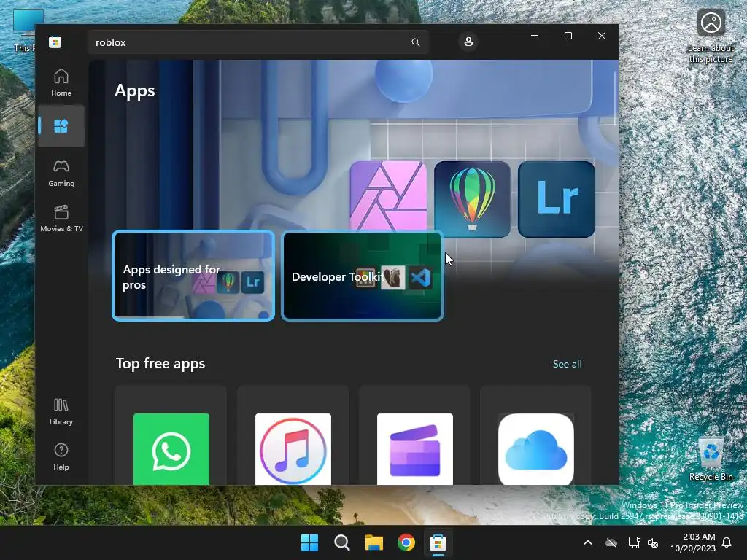Open the Lightroom Lr app tile
The height and width of the screenshot is (560, 747).
click(x=557, y=199)
